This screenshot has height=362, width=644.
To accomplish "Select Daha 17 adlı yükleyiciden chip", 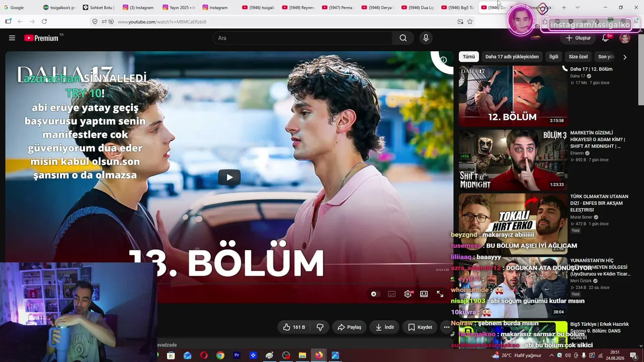I will 512,57.
